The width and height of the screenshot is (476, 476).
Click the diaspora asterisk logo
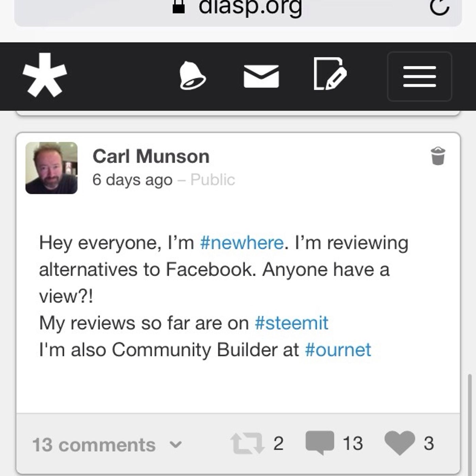tap(45, 75)
